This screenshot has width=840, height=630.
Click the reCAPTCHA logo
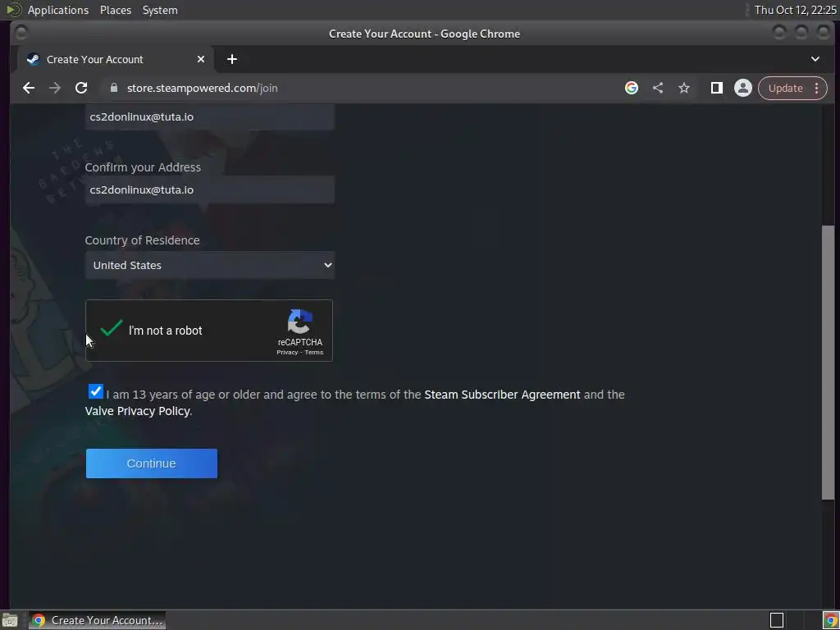[x=300, y=322]
